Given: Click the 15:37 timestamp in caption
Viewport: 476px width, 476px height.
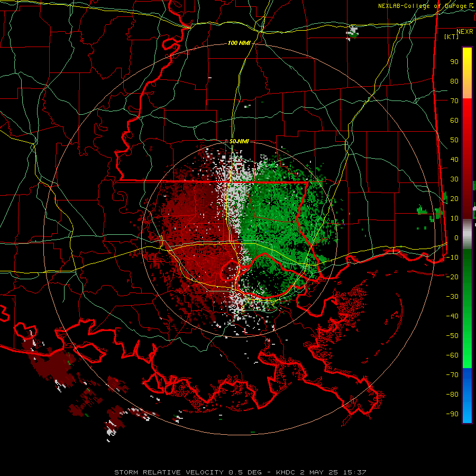Looking at the screenshot, I should [x=354, y=472].
